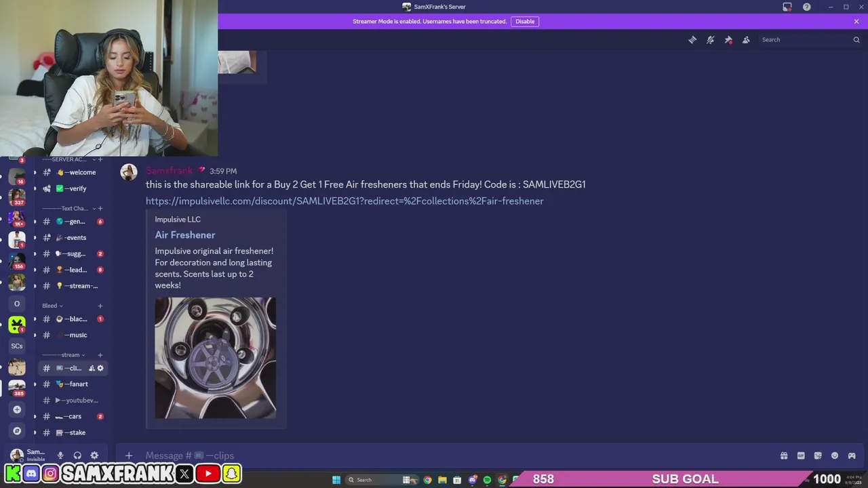
Task: Click the message attachment plus button
Action: coord(129,455)
